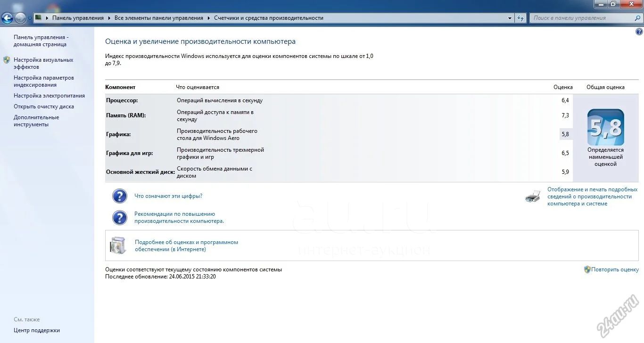
Task: Select the 'Графика для игр:' row label
Action: (x=130, y=153)
